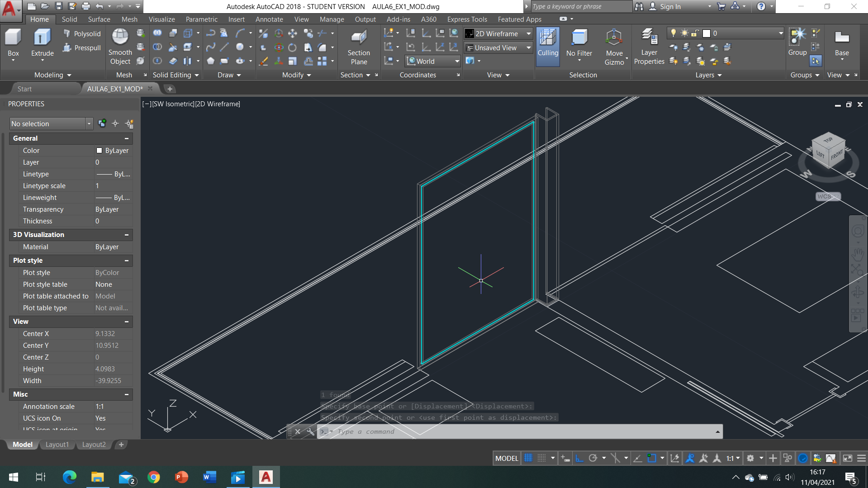Image resolution: width=868 pixels, height=488 pixels.
Task: Toggle Ortho mode in status bar
Action: [x=579, y=458]
